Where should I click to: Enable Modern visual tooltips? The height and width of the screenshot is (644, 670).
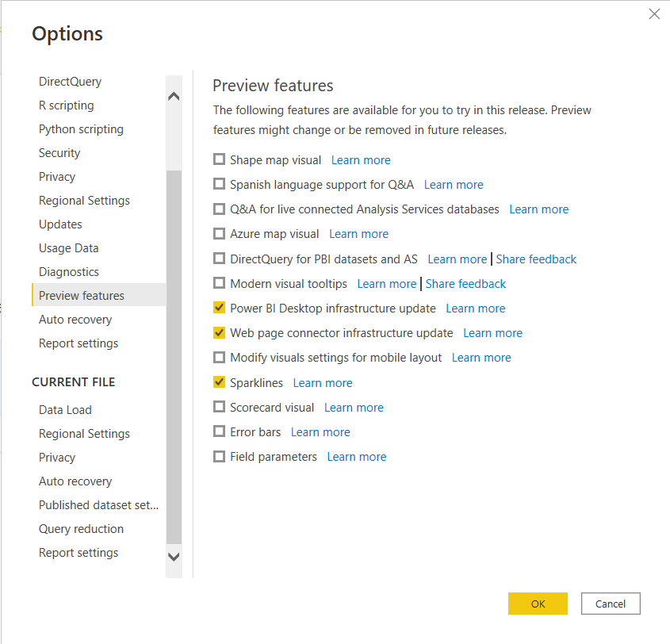219,283
